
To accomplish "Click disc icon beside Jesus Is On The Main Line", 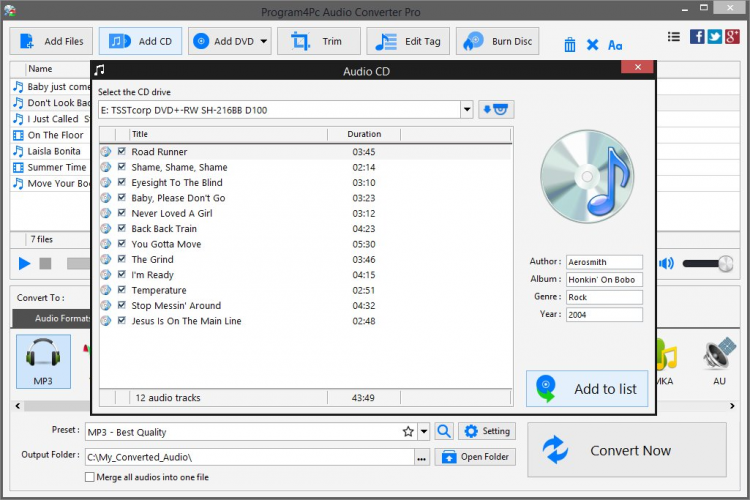I will [106, 321].
